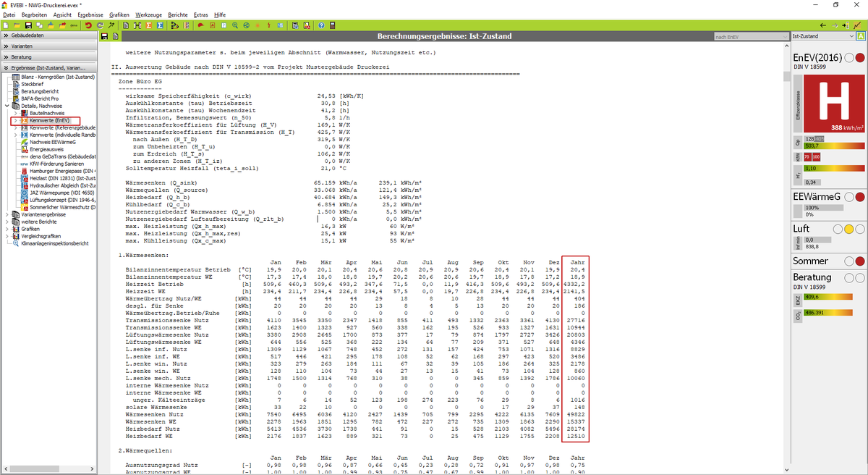Click the red indicator circle for EEWärmeG
The image size is (868, 475).
[x=859, y=197]
